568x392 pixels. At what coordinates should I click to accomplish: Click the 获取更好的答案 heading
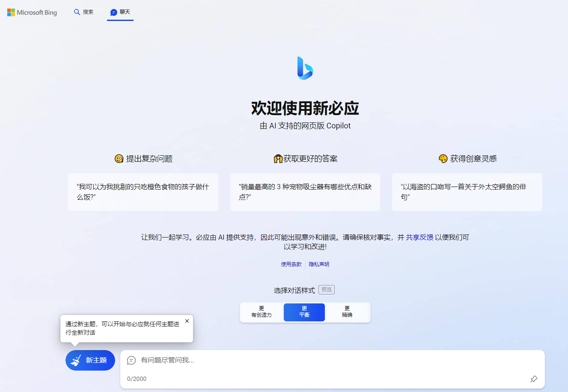point(306,159)
